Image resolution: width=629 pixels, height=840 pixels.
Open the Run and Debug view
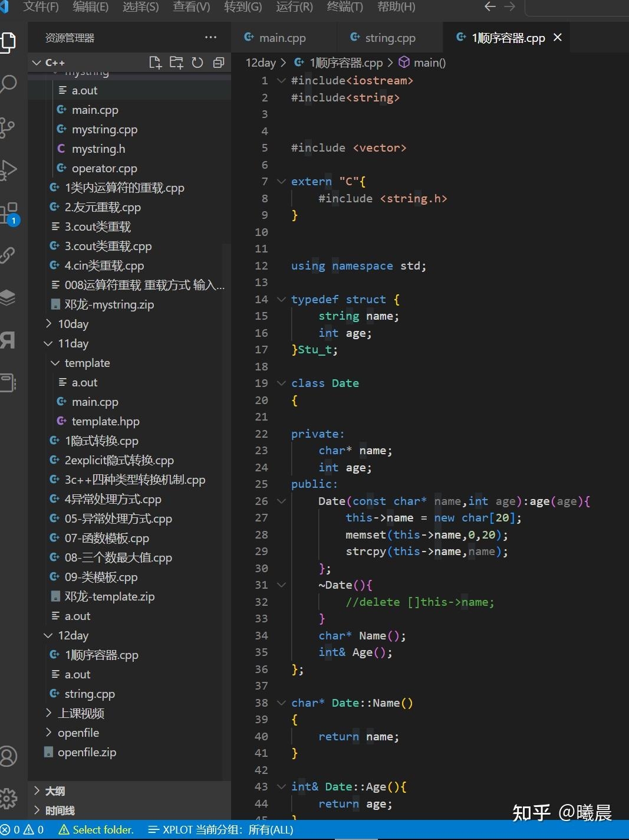point(9,170)
